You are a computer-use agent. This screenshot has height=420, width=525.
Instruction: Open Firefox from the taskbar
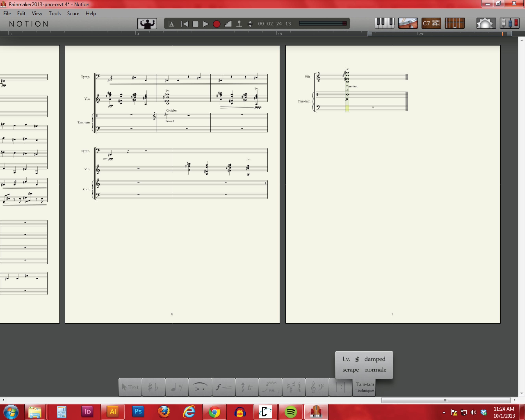(164, 412)
